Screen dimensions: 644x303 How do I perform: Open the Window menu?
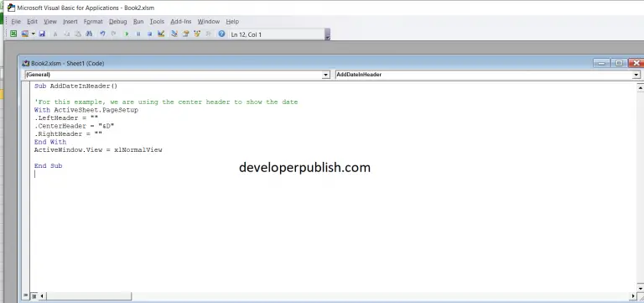209,21
